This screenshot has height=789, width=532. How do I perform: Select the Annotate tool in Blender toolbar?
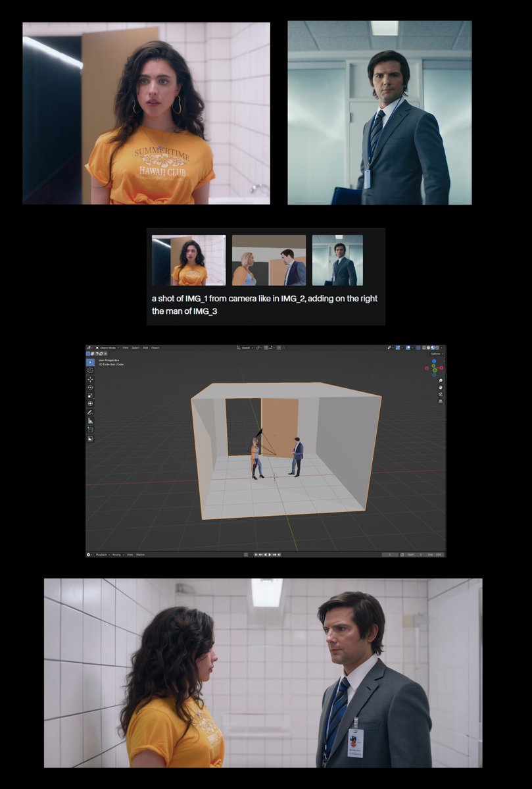coord(91,413)
